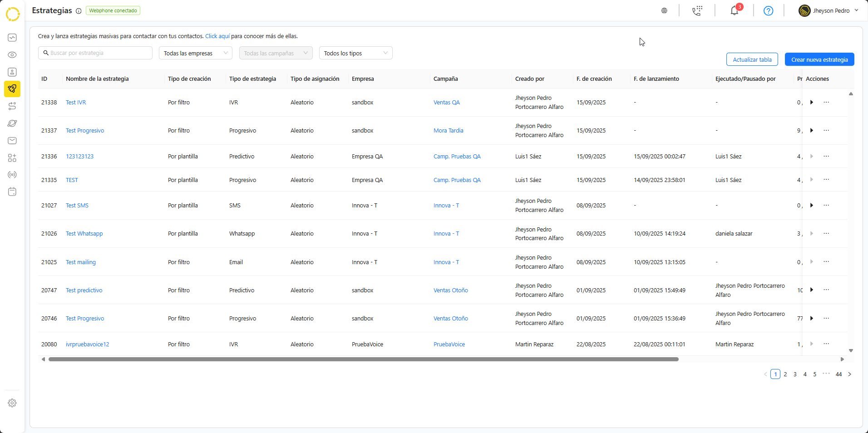
Task: Open more actions for Test Progresivo 21337
Action: (826, 131)
